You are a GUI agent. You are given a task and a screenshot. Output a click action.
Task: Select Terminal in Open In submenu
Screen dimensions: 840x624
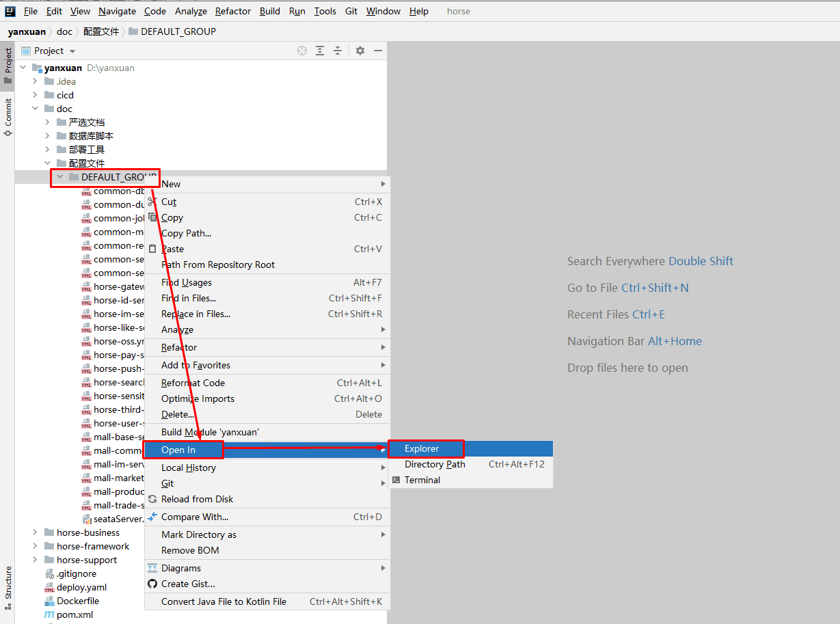pos(470,480)
